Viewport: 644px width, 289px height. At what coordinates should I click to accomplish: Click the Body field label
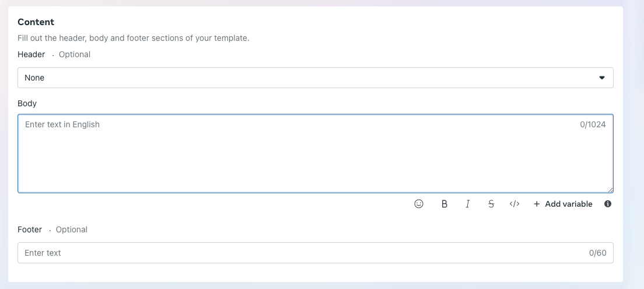point(27,103)
